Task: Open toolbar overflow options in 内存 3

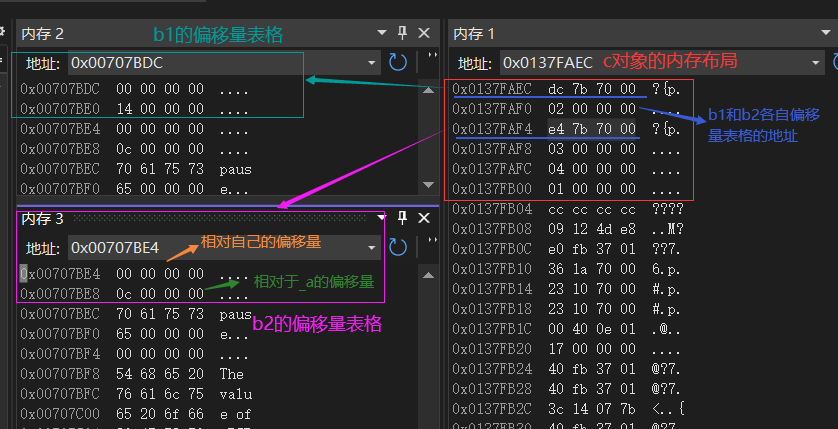Action: click(x=432, y=240)
